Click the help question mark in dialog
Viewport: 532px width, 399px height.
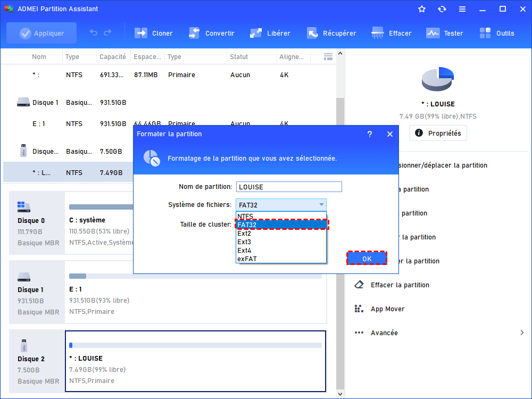pos(370,135)
